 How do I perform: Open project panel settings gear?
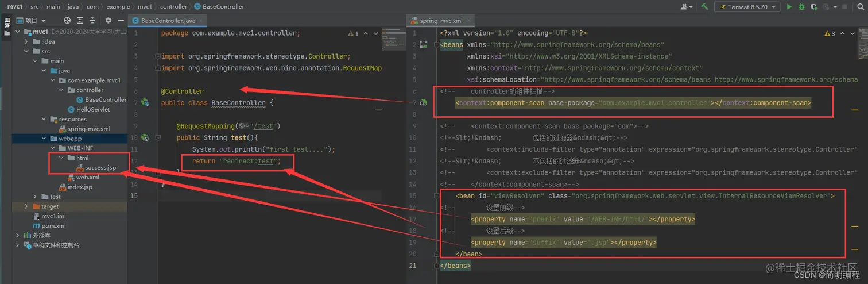click(x=109, y=20)
